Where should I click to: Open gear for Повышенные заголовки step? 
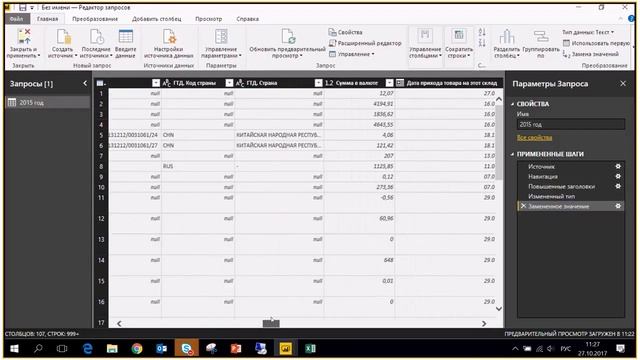[618, 186]
